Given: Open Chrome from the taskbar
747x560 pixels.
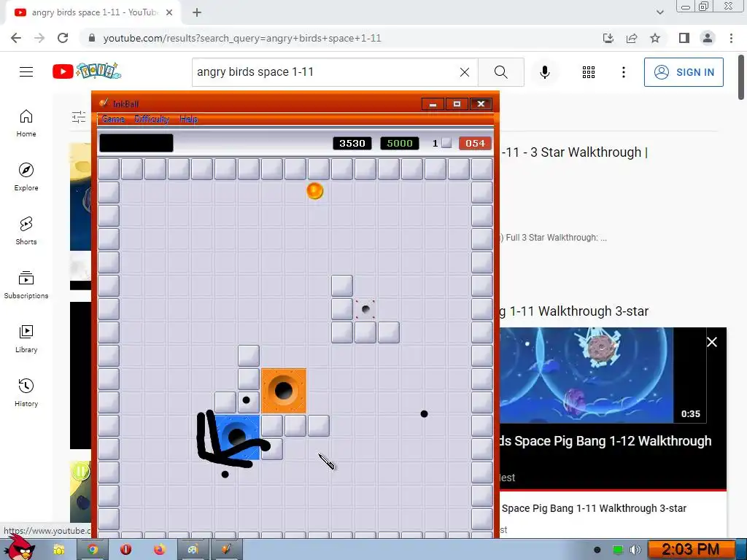Looking at the screenshot, I should pyautogui.click(x=93, y=550).
